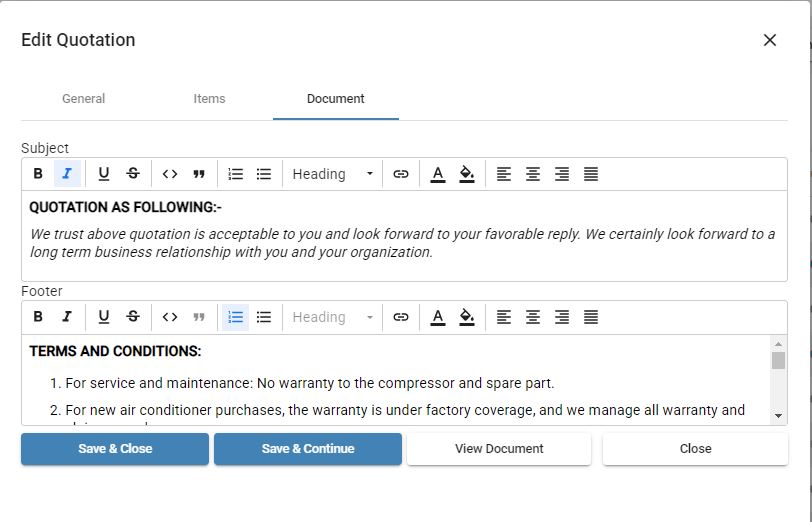Toggle numbered list in Footer editor
Viewport: 812px width, 522px height.
click(236, 317)
